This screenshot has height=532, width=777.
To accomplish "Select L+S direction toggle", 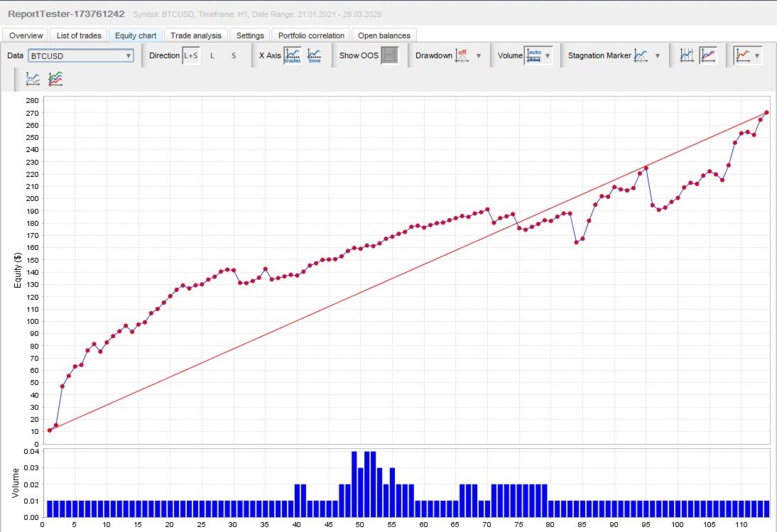I will click(x=191, y=55).
